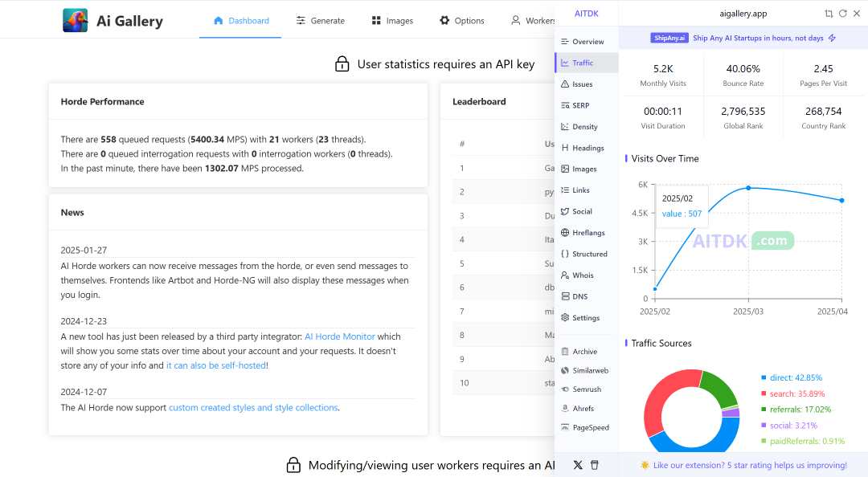
Task: Open the Structured data section
Action: (x=586, y=254)
